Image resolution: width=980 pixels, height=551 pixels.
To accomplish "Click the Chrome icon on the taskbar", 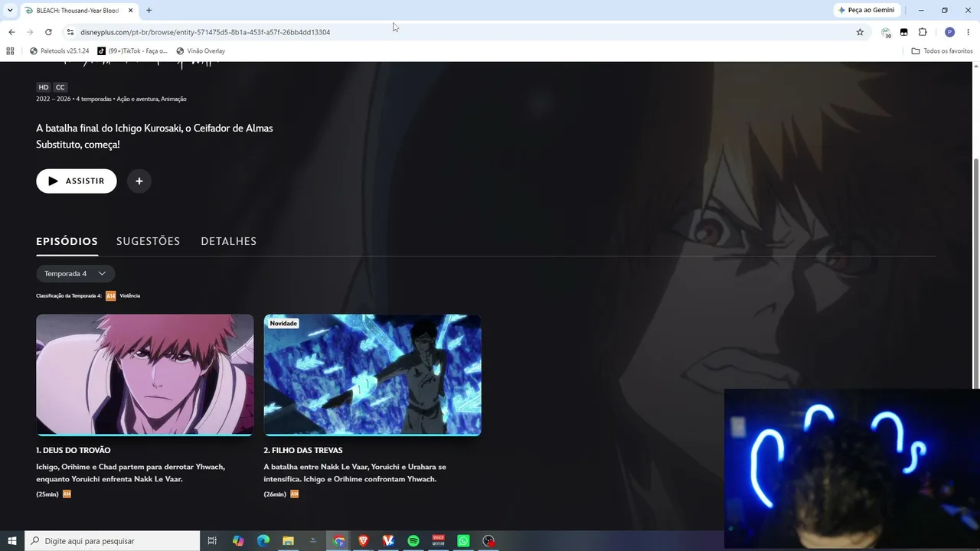I will [338, 541].
